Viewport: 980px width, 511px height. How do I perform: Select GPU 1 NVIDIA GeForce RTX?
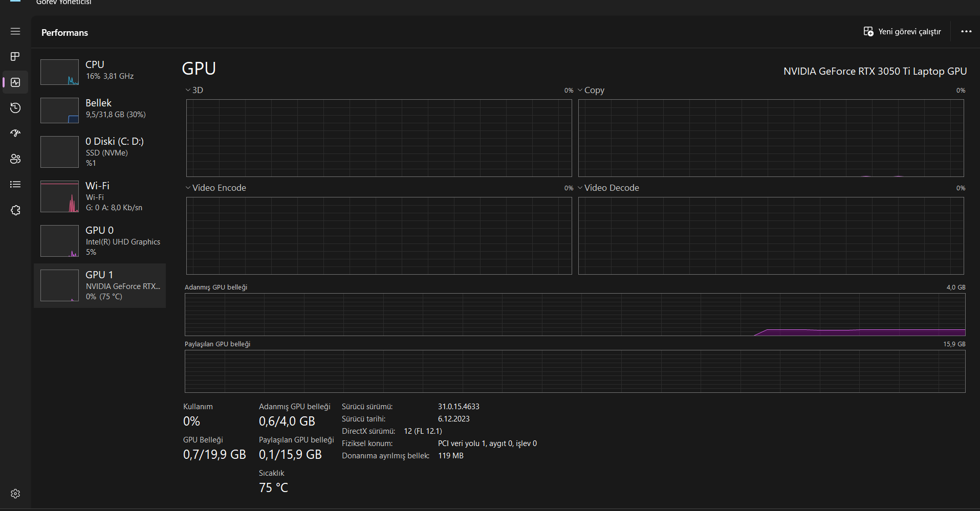[100, 285]
